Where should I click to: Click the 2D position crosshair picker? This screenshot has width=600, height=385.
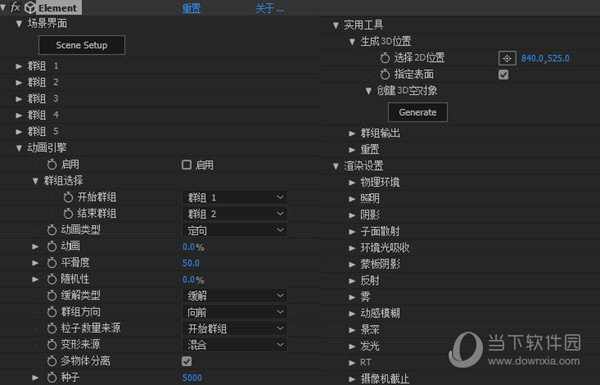click(507, 59)
